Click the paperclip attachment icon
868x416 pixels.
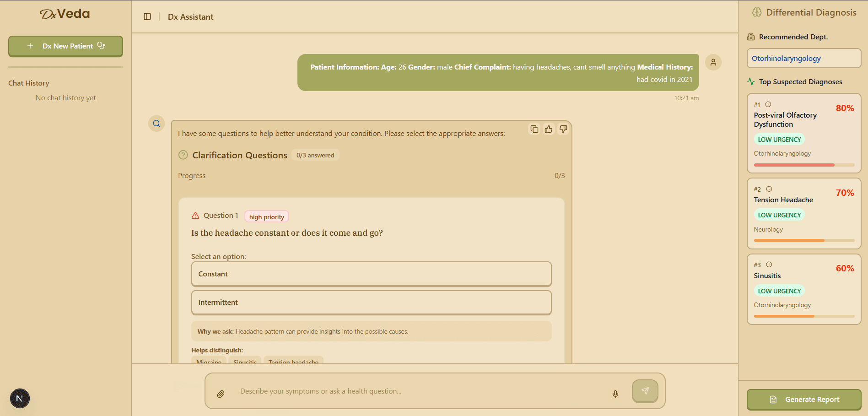click(221, 394)
